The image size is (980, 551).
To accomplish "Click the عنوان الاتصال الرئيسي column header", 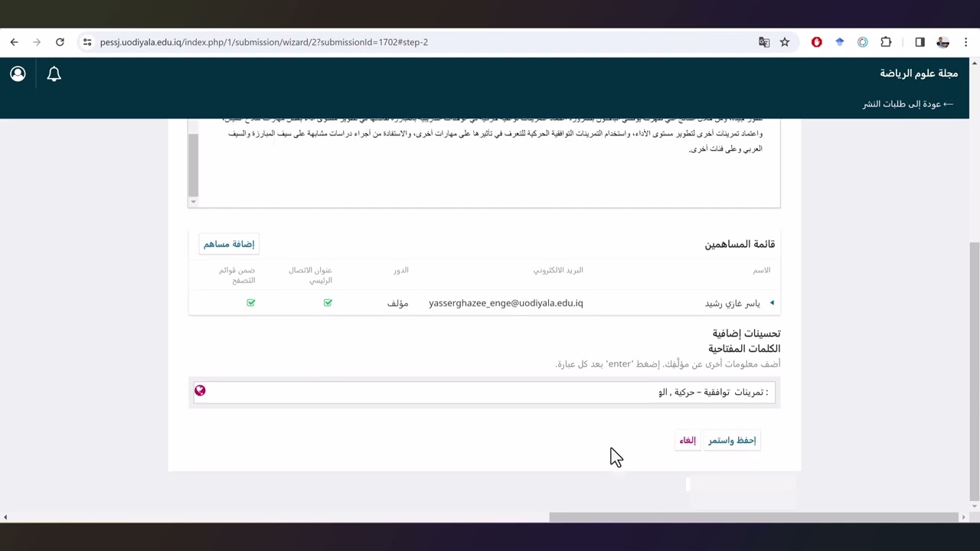I will click(310, 275).
